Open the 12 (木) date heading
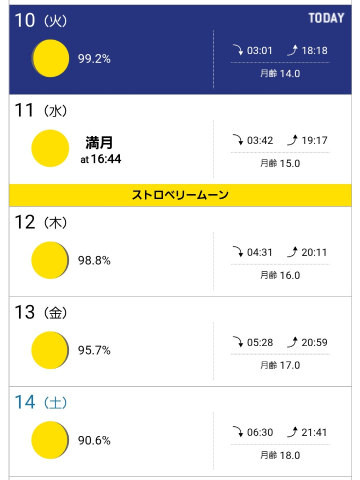The width and height of the screenshot is (360, 480). click(x=41, y=222)
